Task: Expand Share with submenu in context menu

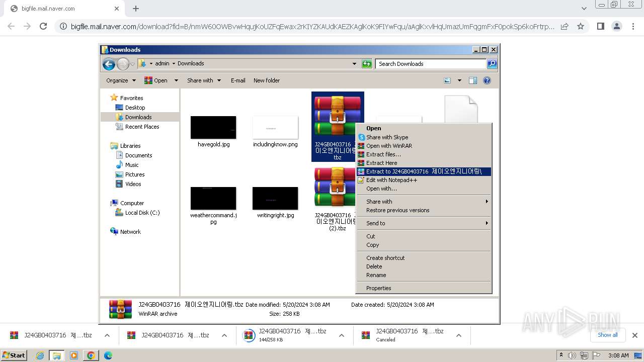Action: click(x=424, y=202)
